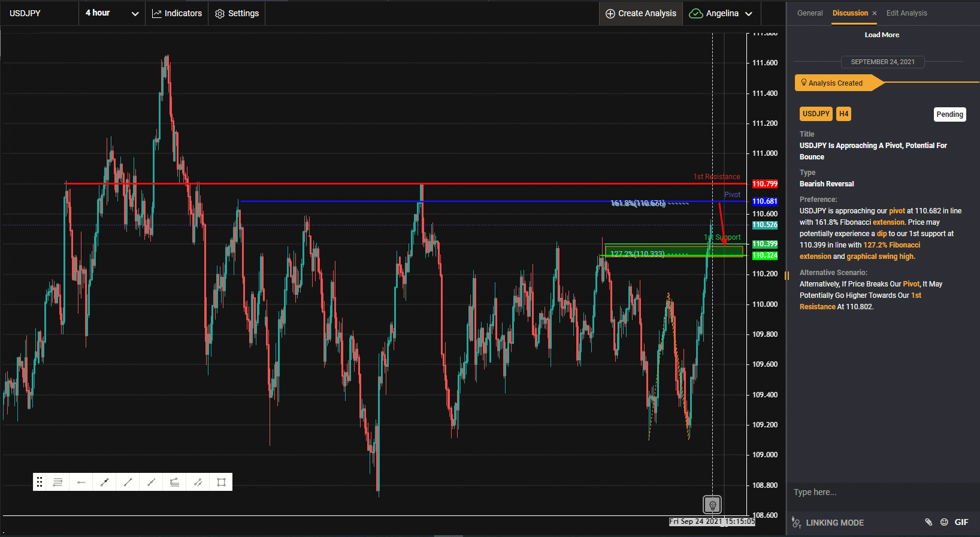Select the arrow line drawing tool
Viewport: 980px width, 537px height.
(105, 482)
